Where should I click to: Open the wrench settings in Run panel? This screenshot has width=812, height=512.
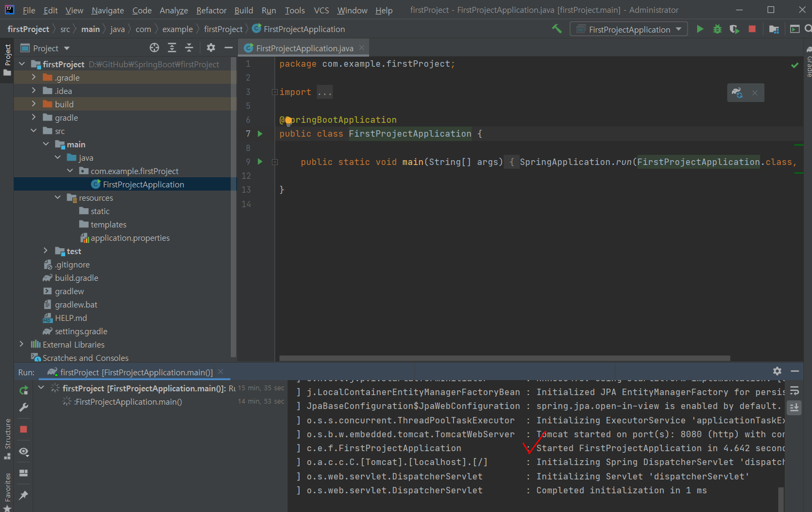tap(24, 407)
